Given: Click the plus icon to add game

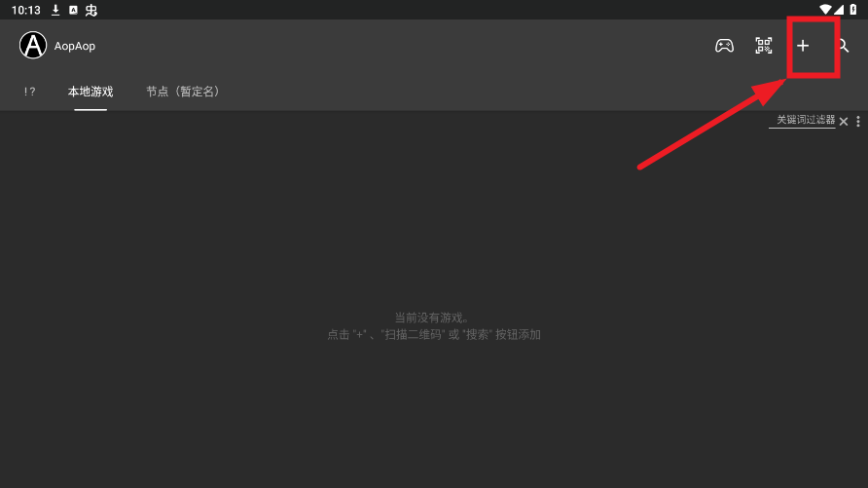Looking at the screenshot, I should [803, 46].
